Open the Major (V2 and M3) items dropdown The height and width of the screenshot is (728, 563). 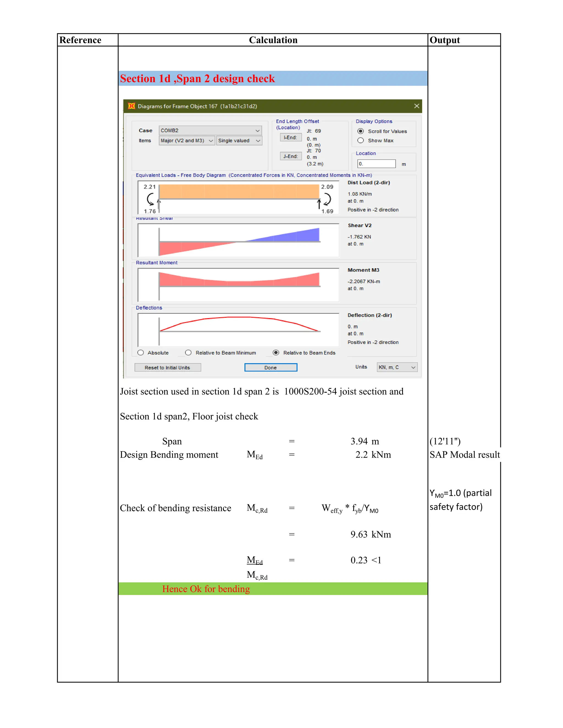tap(187, 141)
